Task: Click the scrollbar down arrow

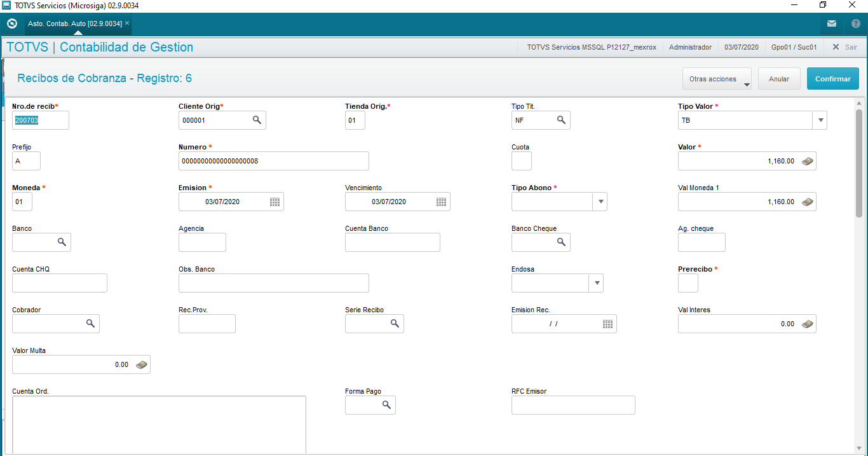Action: 859,448
